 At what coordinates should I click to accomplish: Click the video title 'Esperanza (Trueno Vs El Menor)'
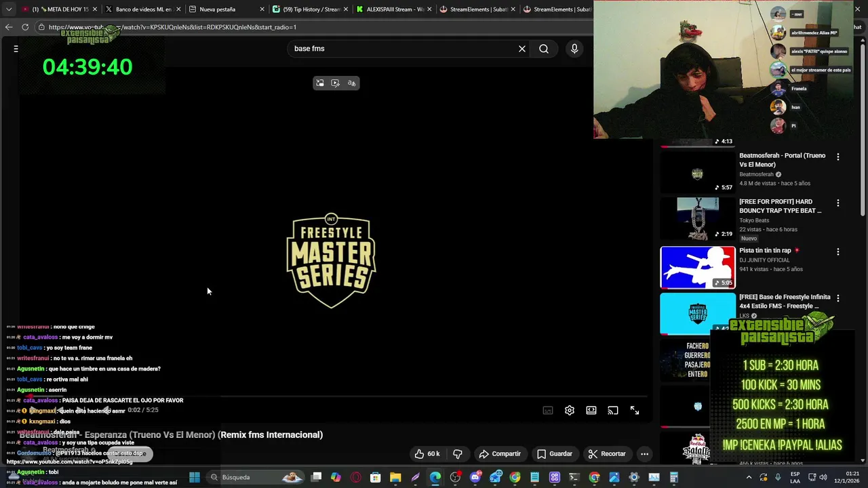[x=172, y=434]
